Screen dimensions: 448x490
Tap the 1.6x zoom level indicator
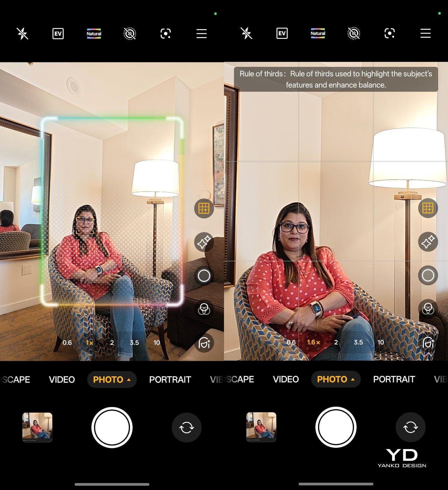313,342
